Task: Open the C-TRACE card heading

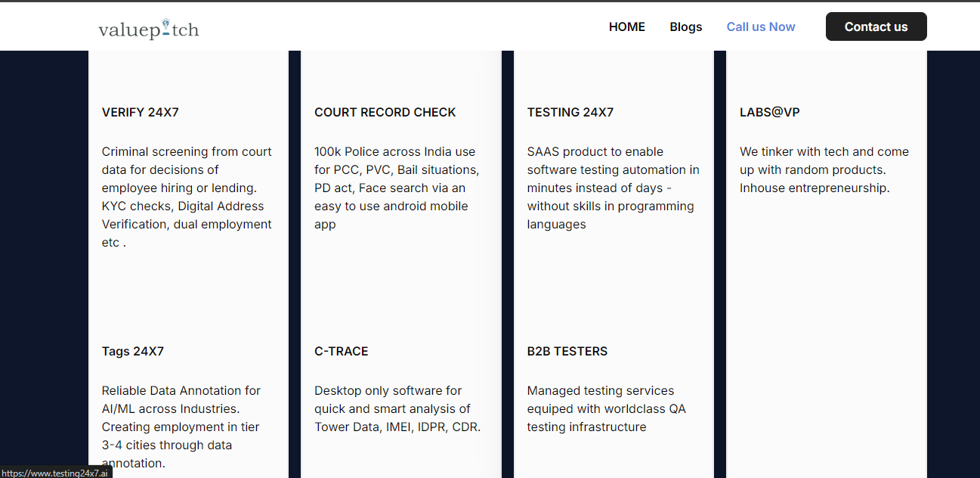Action: 342,351
